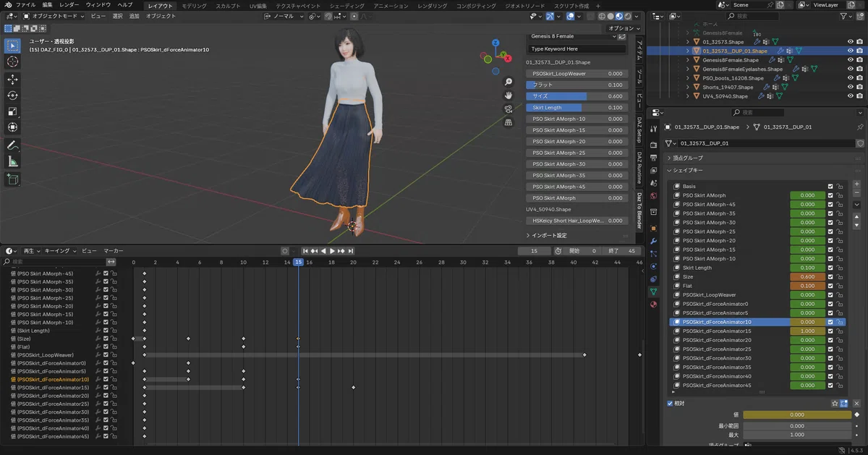The width and height of the screenshot is (868, 455).
Task: Jump to last frame in timeline
Action: (350, 250)
